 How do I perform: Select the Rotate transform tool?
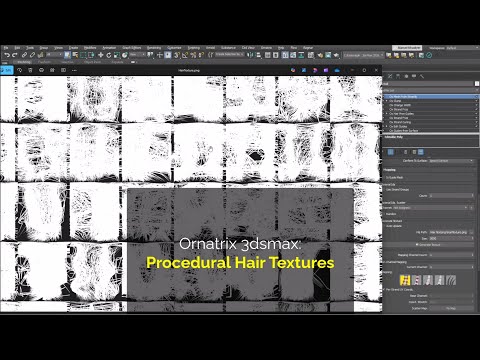point(109,55)
